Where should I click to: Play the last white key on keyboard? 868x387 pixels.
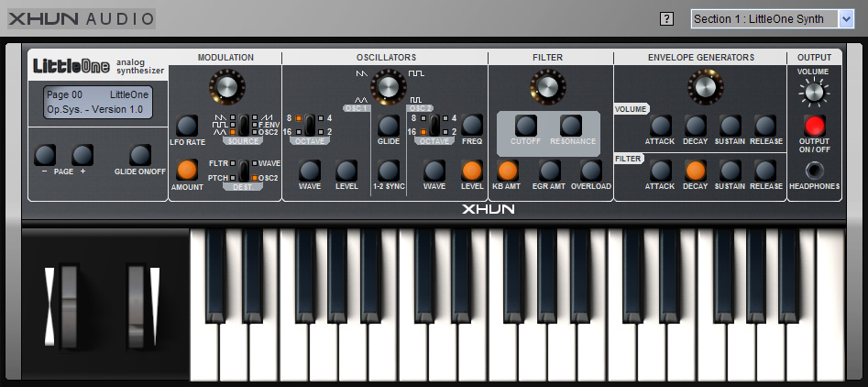pyautogui.click(x=831, y=304)
